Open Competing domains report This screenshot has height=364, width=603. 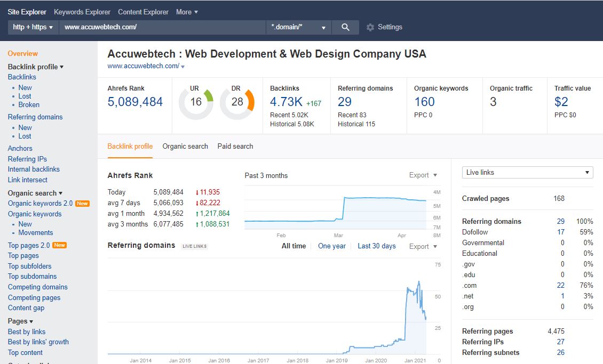coord(38,287)
